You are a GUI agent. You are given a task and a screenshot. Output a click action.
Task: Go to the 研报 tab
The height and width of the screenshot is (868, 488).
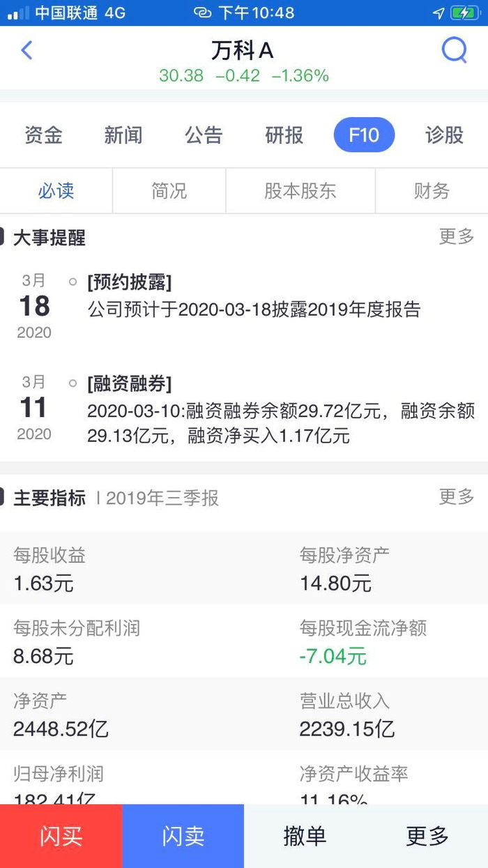(284, 135)
